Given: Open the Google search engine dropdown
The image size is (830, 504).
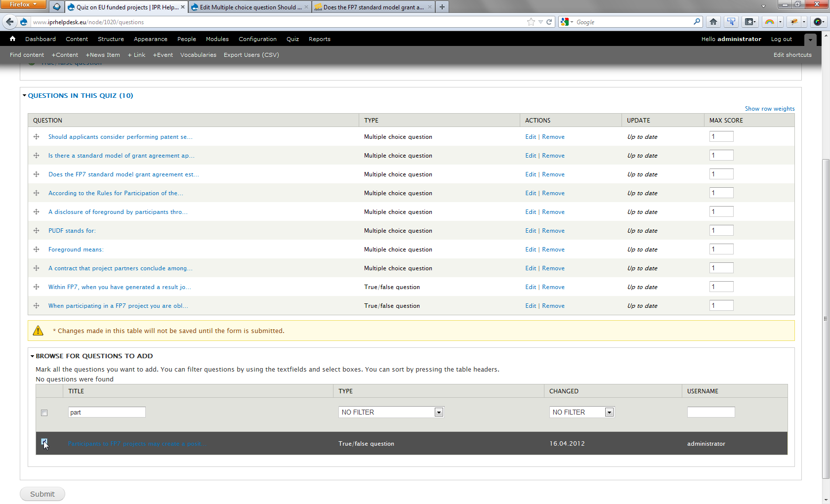Looking at the screenshot, I should point(572,22).
